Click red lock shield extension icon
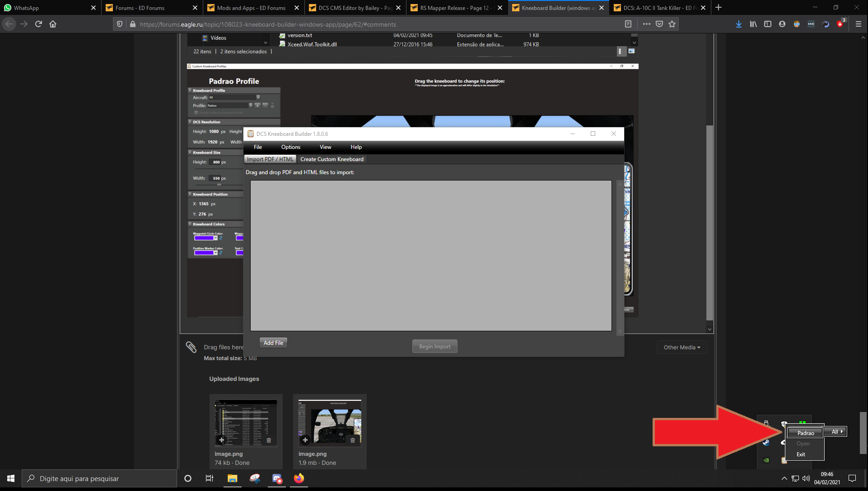 coord(840,24)
